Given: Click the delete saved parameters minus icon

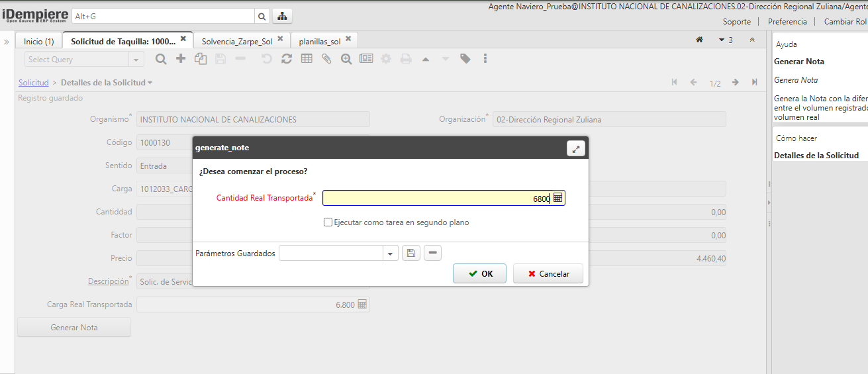Looking at the screenshot, I should 432,253.
